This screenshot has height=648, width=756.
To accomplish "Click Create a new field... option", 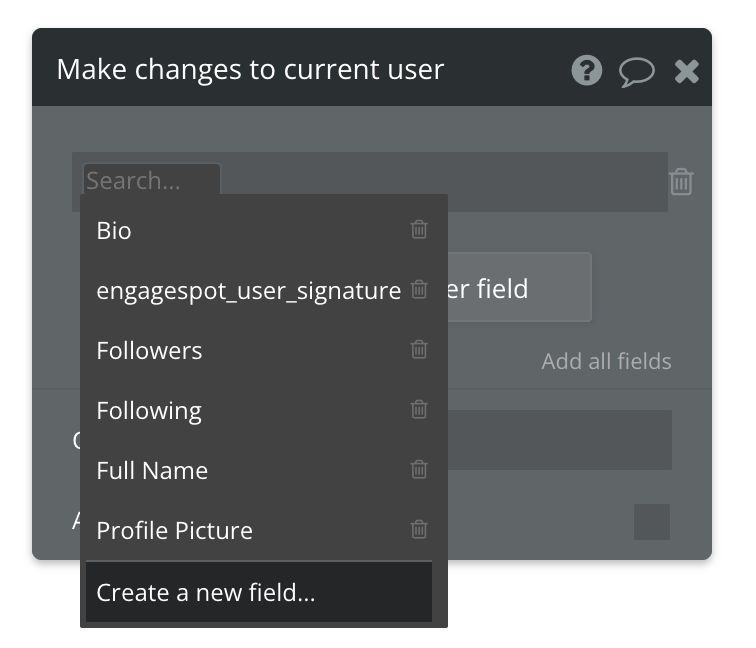I will [259, 592].
